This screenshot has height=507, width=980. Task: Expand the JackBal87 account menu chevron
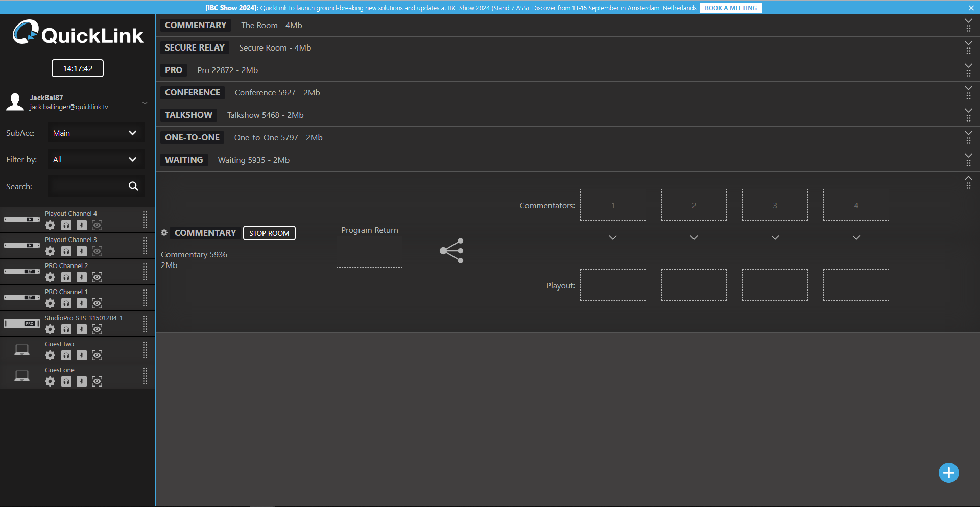coord(145,103)
